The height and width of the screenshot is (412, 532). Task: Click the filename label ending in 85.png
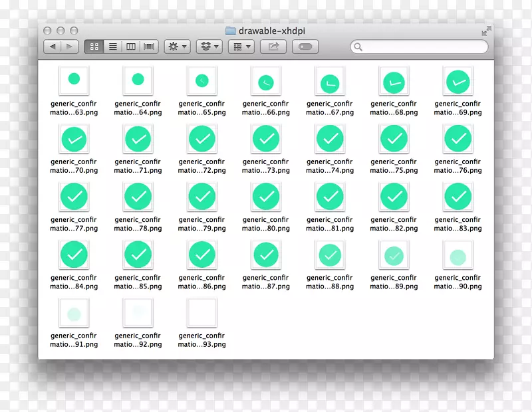pyautogui.click(x=138, y=282)
